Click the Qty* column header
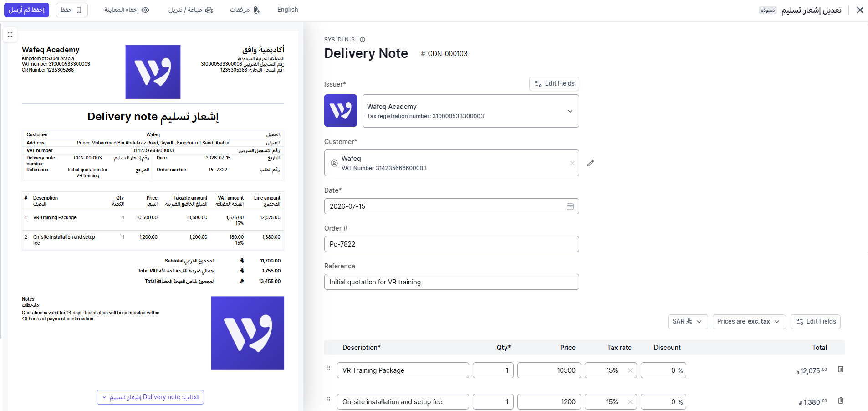Image resolution: width=868 pixels, height=411 pixels. [504, 348]
